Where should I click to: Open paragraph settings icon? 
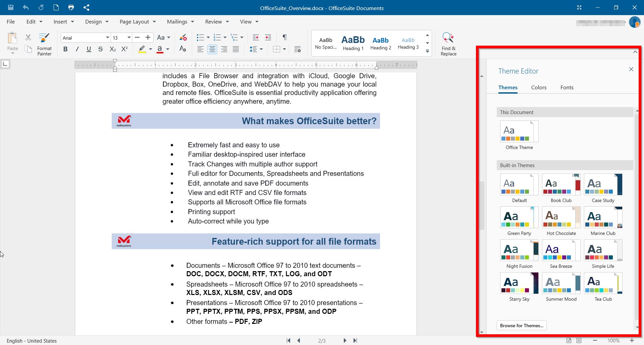coord(298,49)
